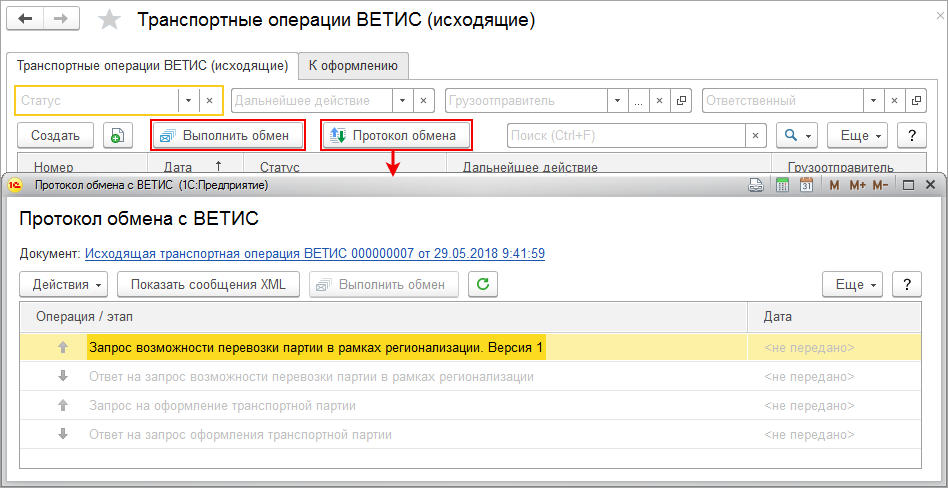The image size is (948, 488).
Task: Click the M+ memory button
Action: (857, 186)
